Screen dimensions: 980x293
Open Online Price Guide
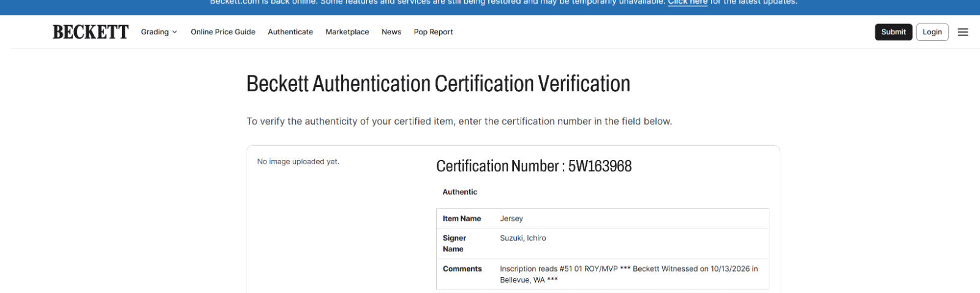(x=223, y=32)
